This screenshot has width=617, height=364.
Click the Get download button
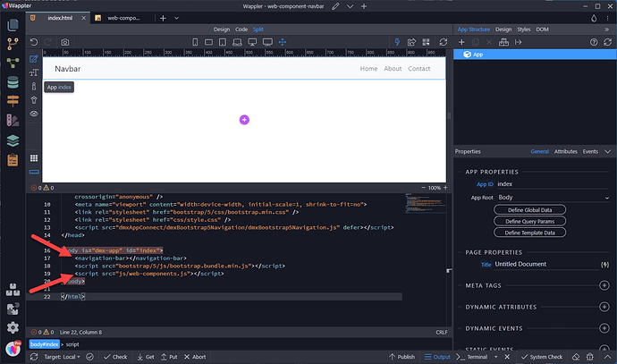(146, 357)
